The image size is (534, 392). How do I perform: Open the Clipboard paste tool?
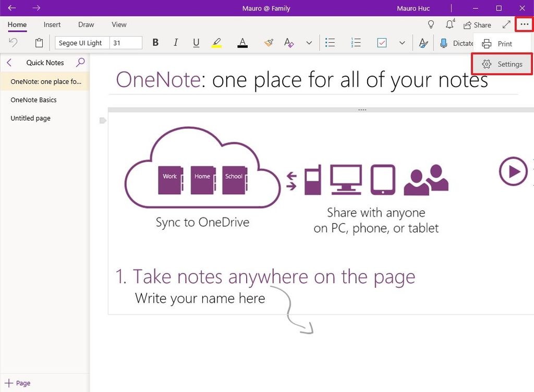pyautogui.click(x=39, y=43)
